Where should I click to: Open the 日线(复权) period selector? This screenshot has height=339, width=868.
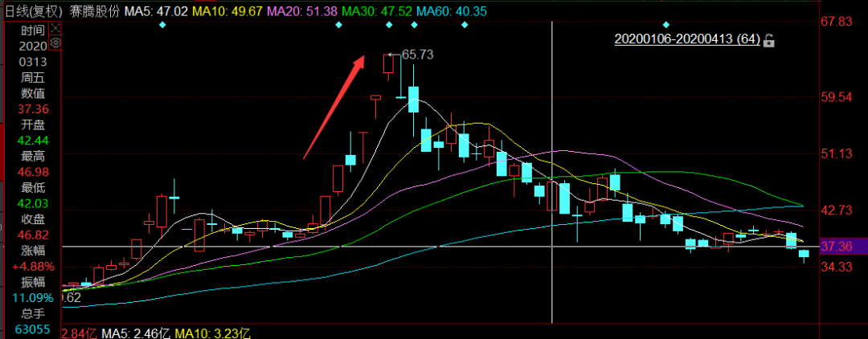pos(32,12)
